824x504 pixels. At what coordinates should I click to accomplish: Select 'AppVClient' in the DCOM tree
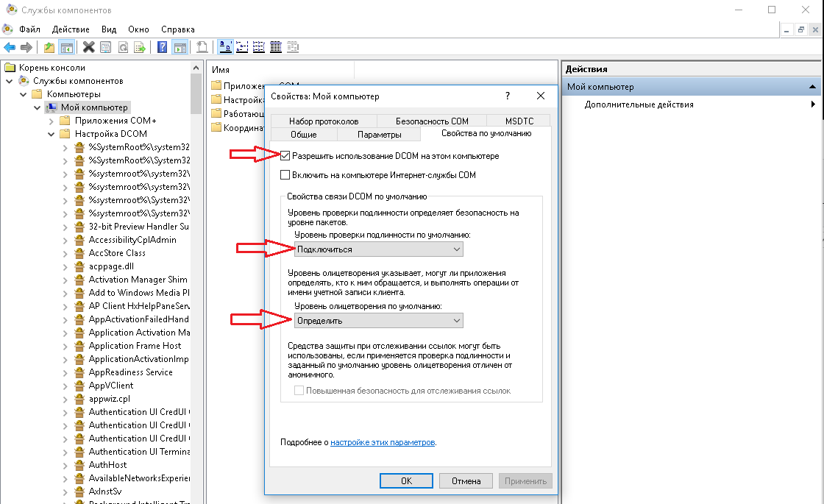click(111, 386)
